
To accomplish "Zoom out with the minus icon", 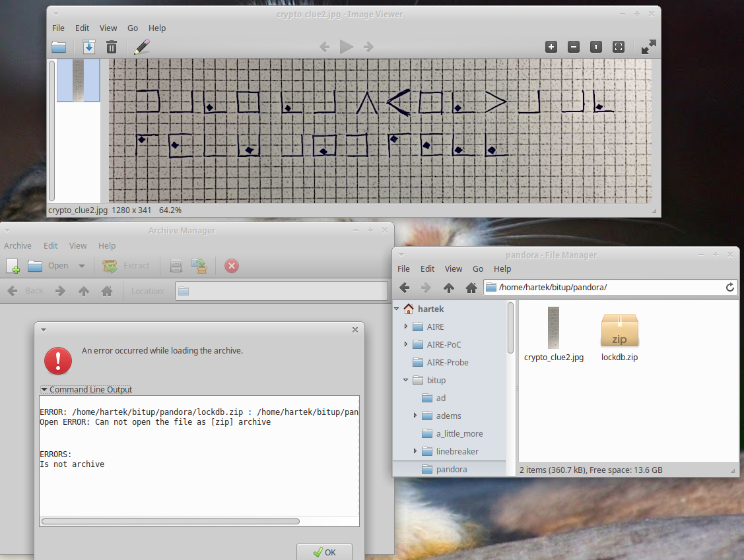I will [x=574, y=47].
